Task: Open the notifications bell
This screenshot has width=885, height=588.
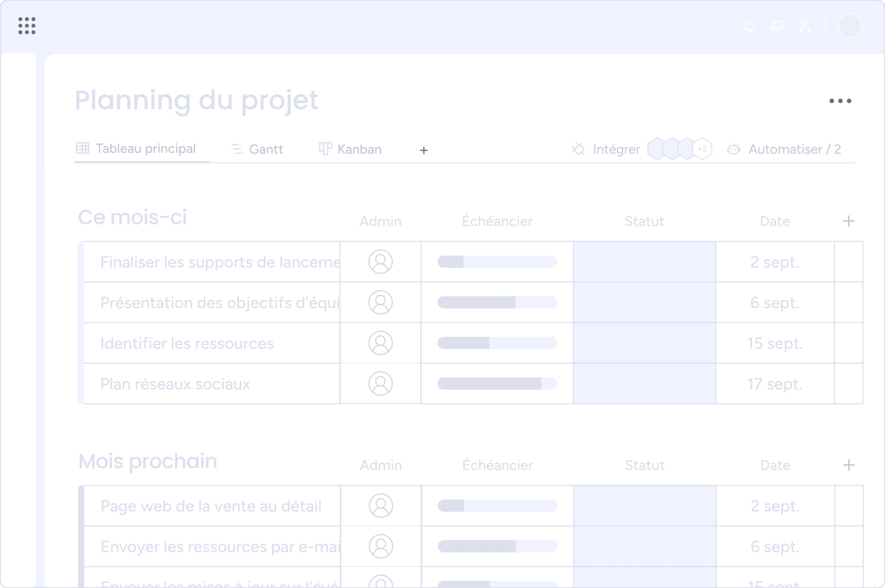Action: click(x=750, y=26)
